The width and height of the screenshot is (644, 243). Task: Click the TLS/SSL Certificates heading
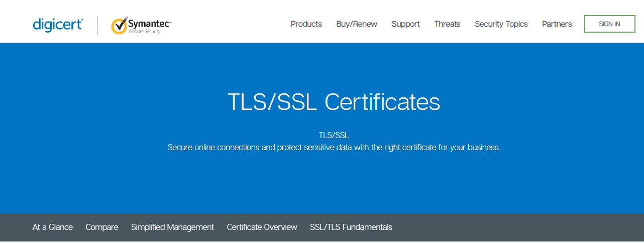coord(334,102)
